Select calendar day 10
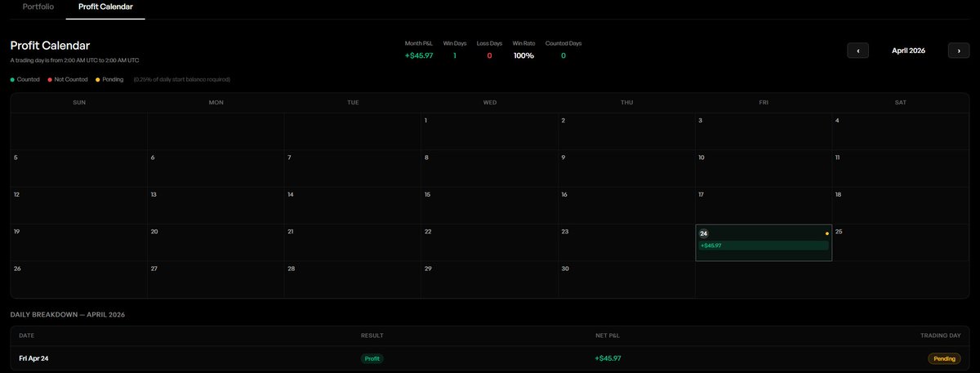 coord(764,168)
